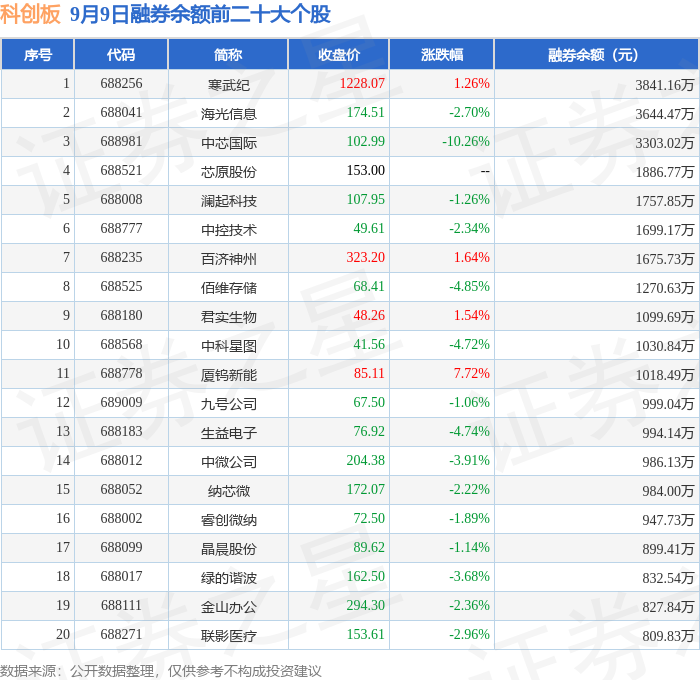Select the stock name 晶晨股份
The height and width of the screenshot is (680, 700).
tap(229, 549)
